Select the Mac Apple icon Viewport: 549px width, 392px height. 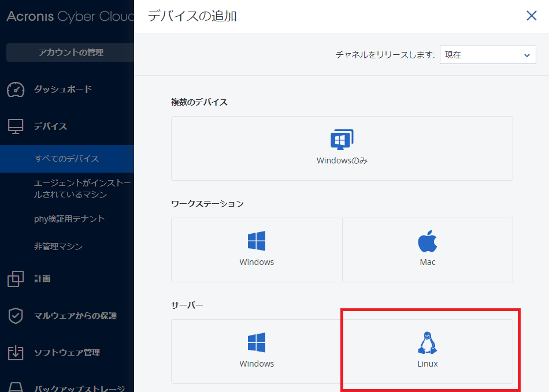pos(427,240)
